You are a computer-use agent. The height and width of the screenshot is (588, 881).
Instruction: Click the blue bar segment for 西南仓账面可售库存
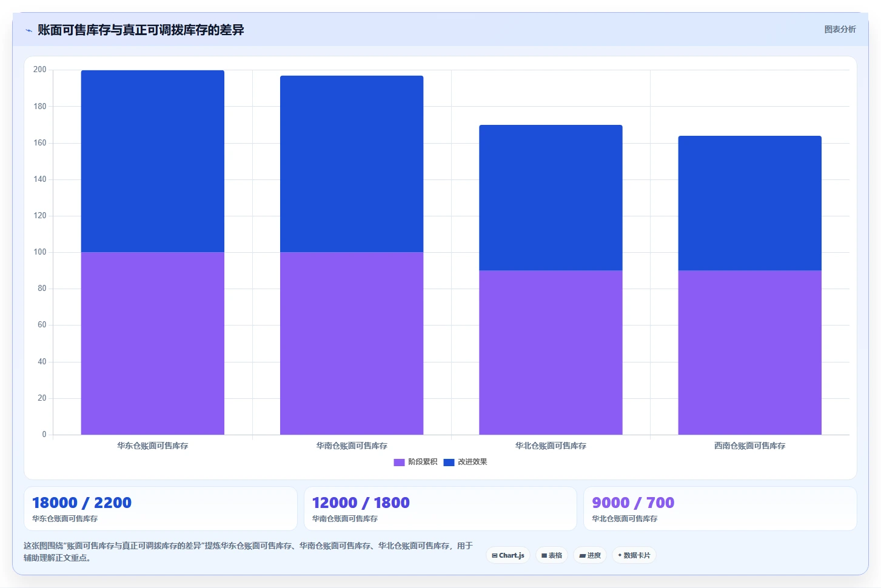(x=750, y=203)
